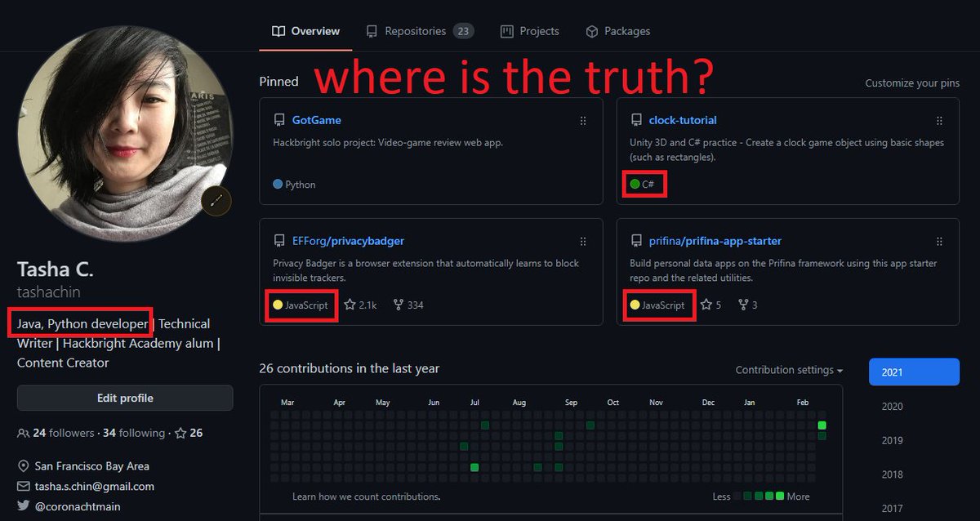Click the followers people icon
Image resolution: width=980 pixels, height=521 pixels.
pyautogui.click(x=23, y=433)
